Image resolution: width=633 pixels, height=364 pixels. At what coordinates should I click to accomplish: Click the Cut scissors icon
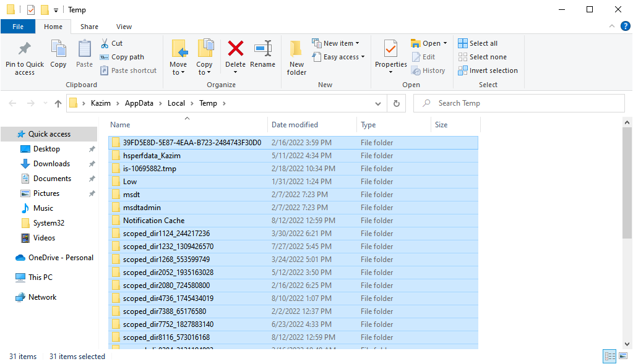[105, 43]
